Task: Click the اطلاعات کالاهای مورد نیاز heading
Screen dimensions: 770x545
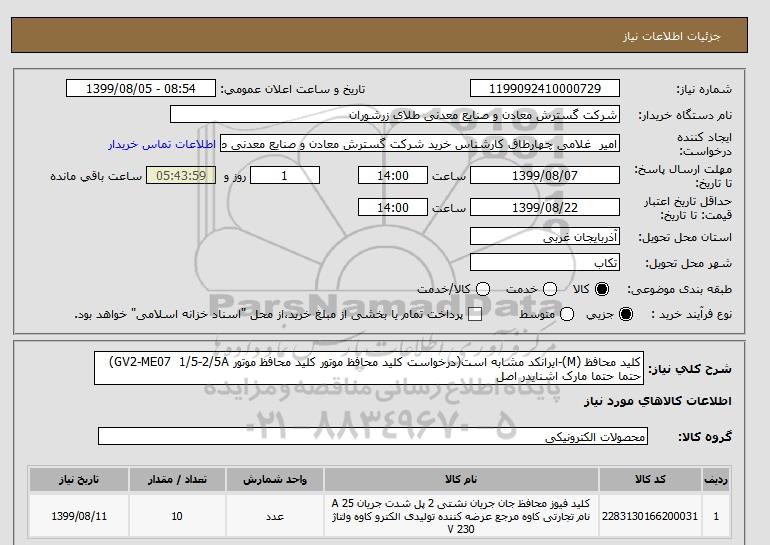Action: point(658,401)
